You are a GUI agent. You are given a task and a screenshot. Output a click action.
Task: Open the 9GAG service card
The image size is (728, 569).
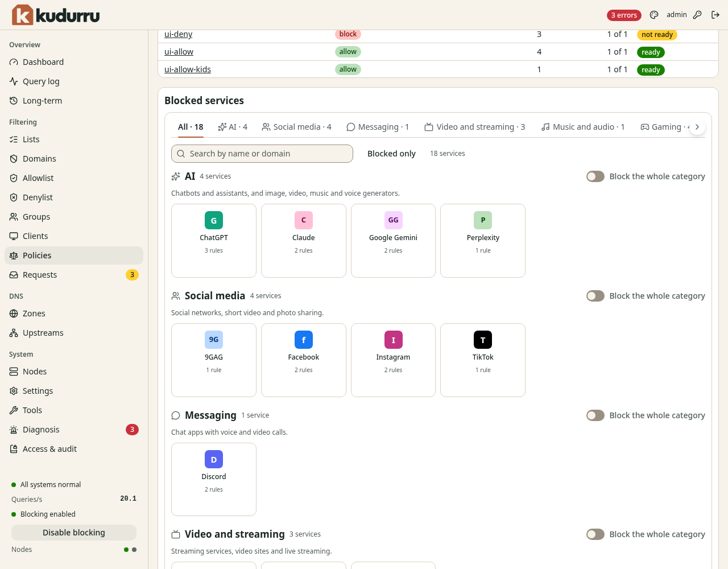point(214,360)
